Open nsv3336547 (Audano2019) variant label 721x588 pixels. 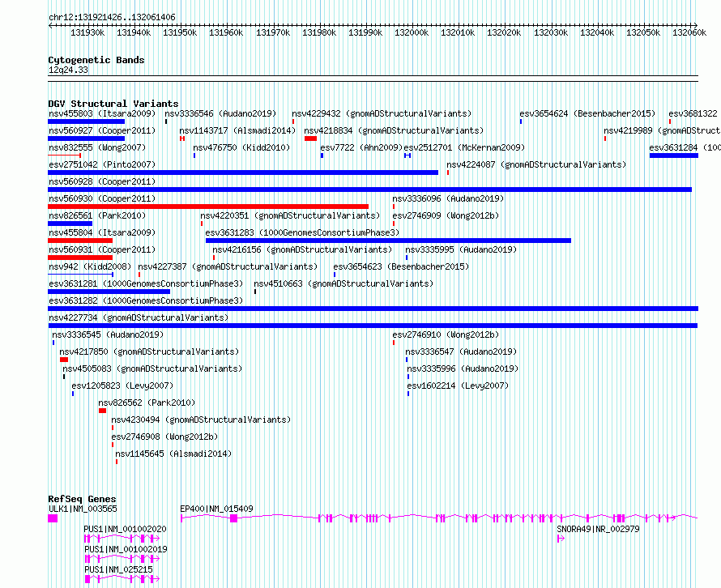coord(461,352)
